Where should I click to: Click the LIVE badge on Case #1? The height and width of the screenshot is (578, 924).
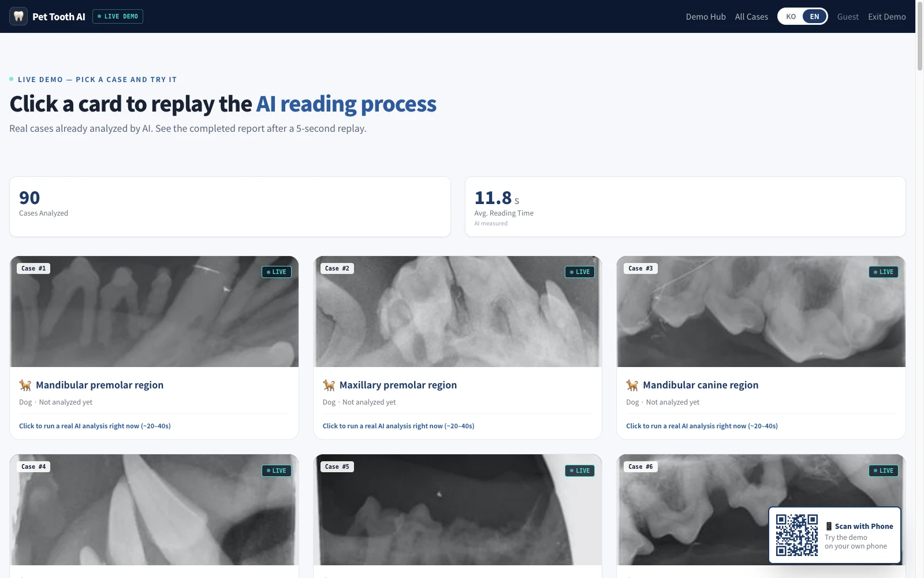[277, 272]
